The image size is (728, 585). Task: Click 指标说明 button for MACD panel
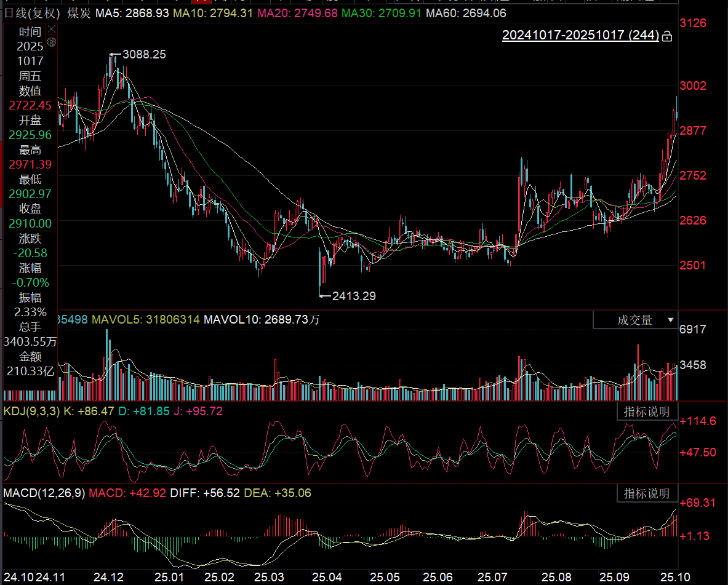click(x=646, y=493)
